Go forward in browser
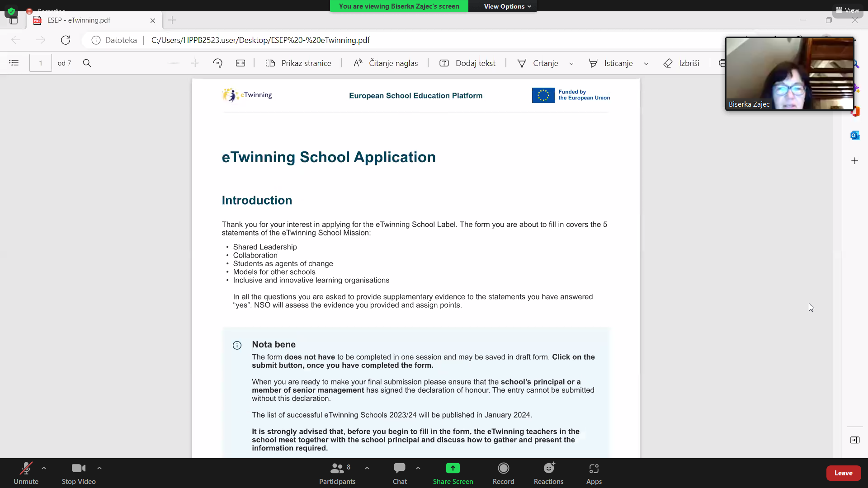 (x=41, y=40)
